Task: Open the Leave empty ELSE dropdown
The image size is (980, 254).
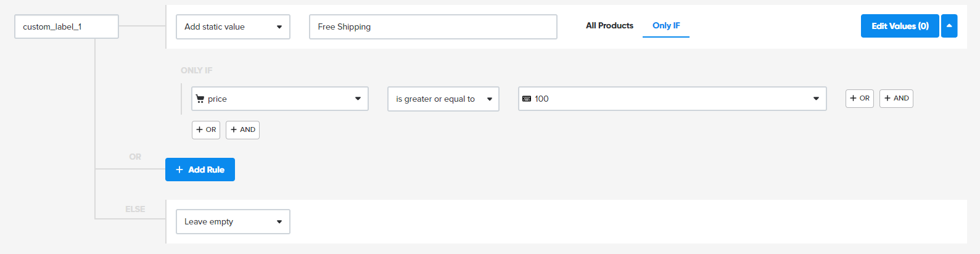Action: pos(233,221)
